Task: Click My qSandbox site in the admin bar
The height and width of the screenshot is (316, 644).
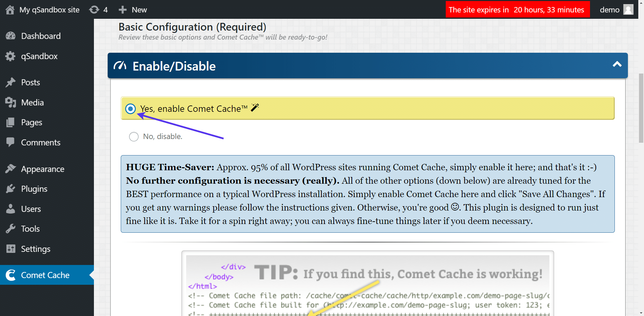Action: pyautogui.click(x=49, y=9)
